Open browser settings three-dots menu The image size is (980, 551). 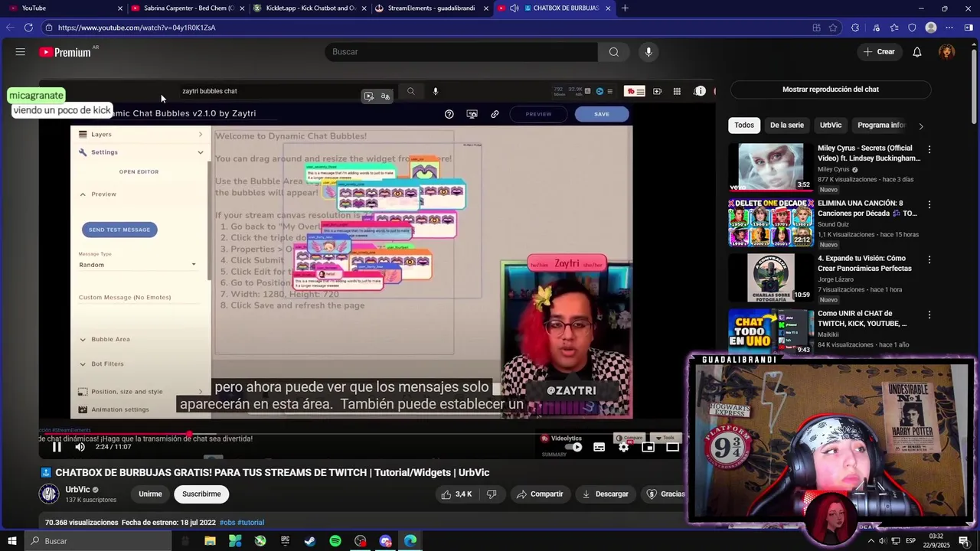pyautogui.click(x=949, y=28)
